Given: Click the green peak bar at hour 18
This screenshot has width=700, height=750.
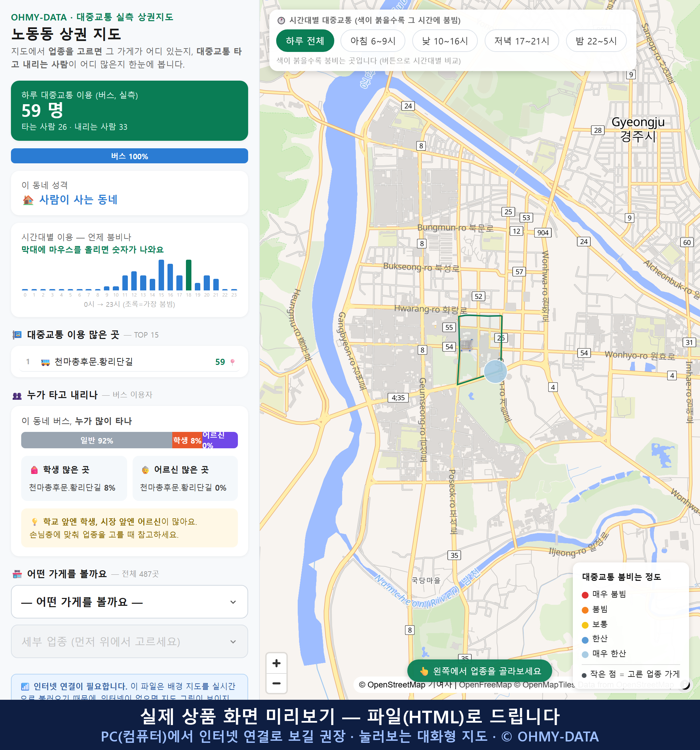Looking at the screenshot, I should [x=188, y=275].
